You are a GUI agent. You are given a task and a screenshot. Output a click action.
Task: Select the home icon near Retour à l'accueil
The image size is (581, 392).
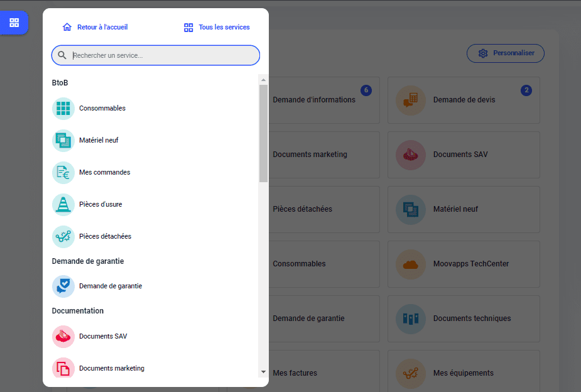(x=67, y=27)
